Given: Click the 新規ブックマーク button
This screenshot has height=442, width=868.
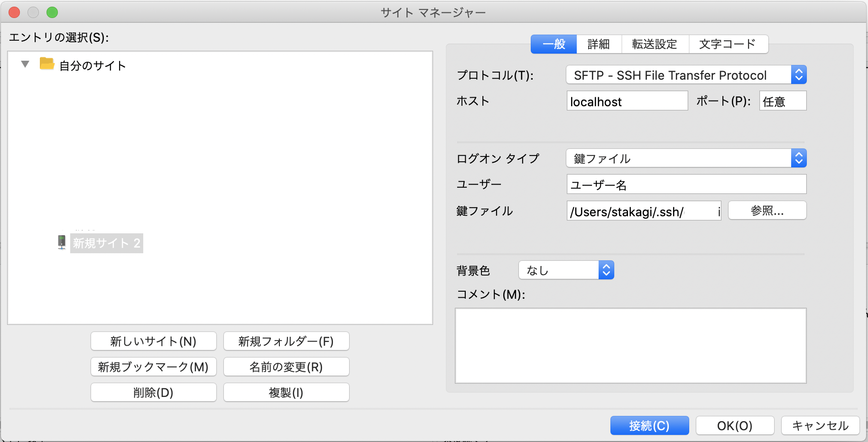Looking at the screenshot, I should click(x=153, y=367).
